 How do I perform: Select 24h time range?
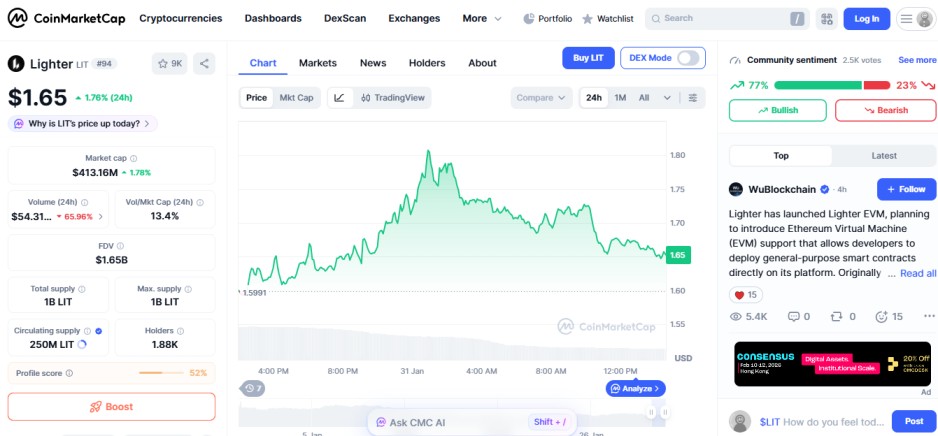click(594, 97)
